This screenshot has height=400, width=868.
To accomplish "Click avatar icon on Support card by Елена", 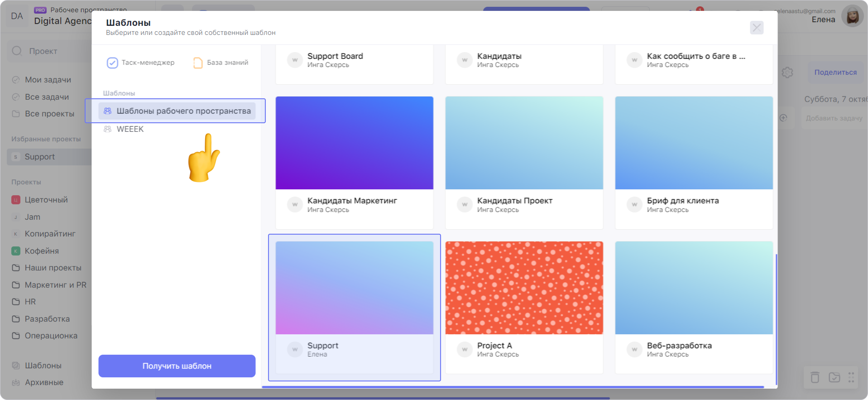I will (x=295, y=349).
